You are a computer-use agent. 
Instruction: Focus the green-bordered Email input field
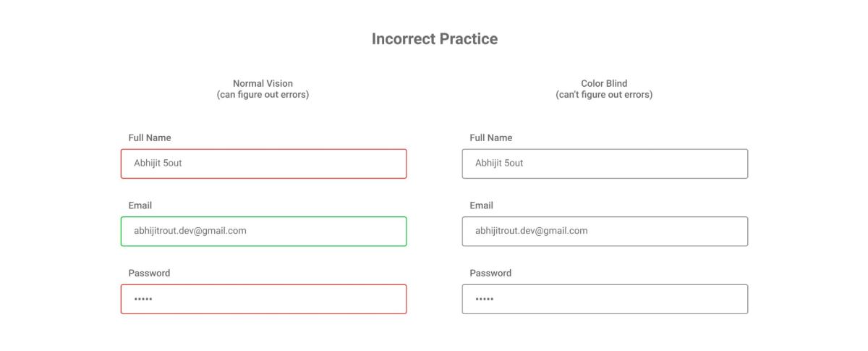click(263, 232)
